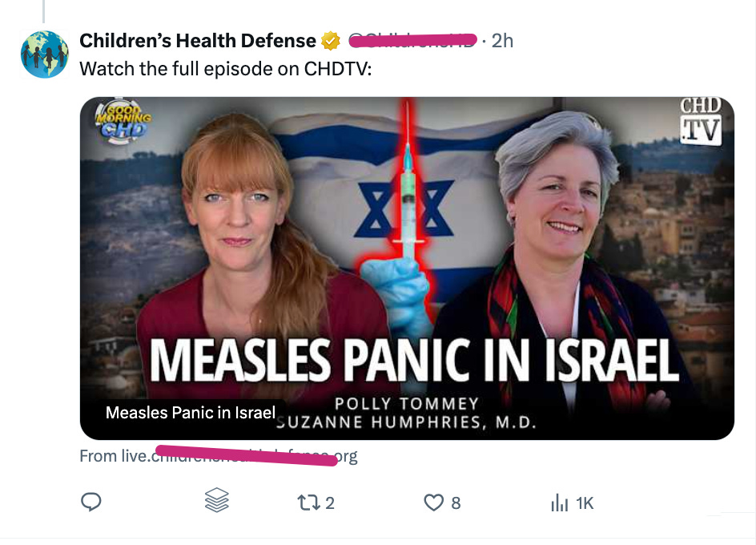Open the live.childrenshealthdefense.org link
Screen dimensions: 756x545
pos(217,455)
